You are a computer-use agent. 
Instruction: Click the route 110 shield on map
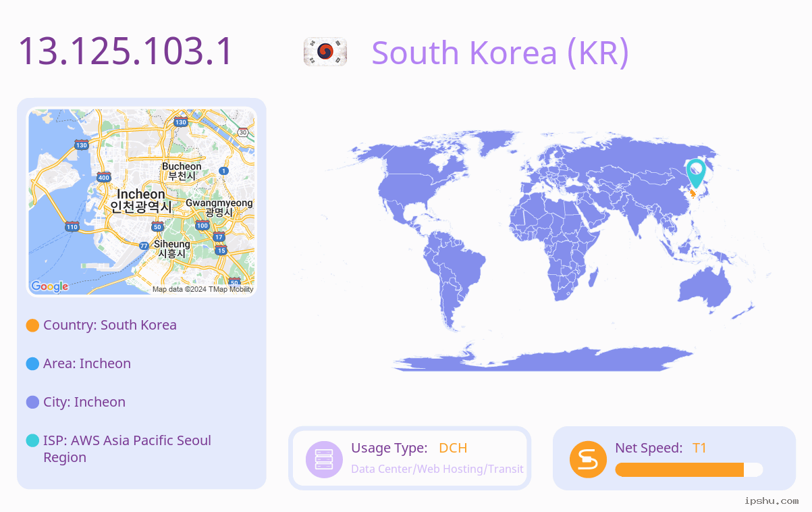(x=72, y=226)
